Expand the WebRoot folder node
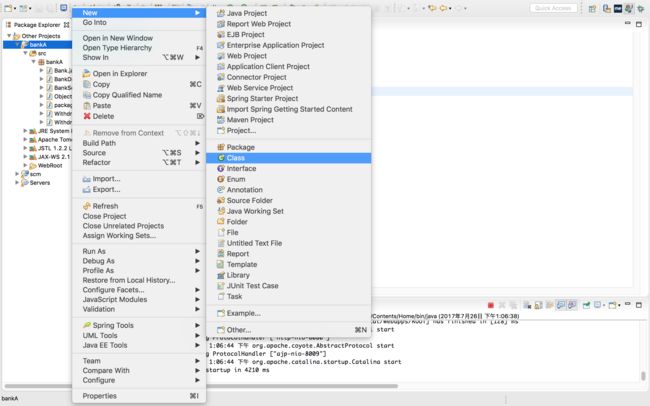Viewport: 650px width, 406px height. pos(25,165)
